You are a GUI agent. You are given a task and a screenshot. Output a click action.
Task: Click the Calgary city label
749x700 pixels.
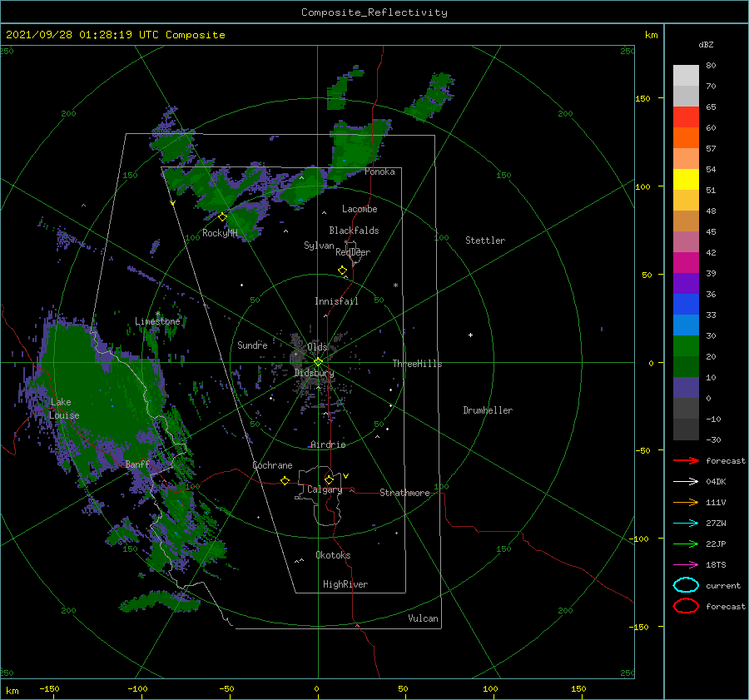(x=325, y=489)
